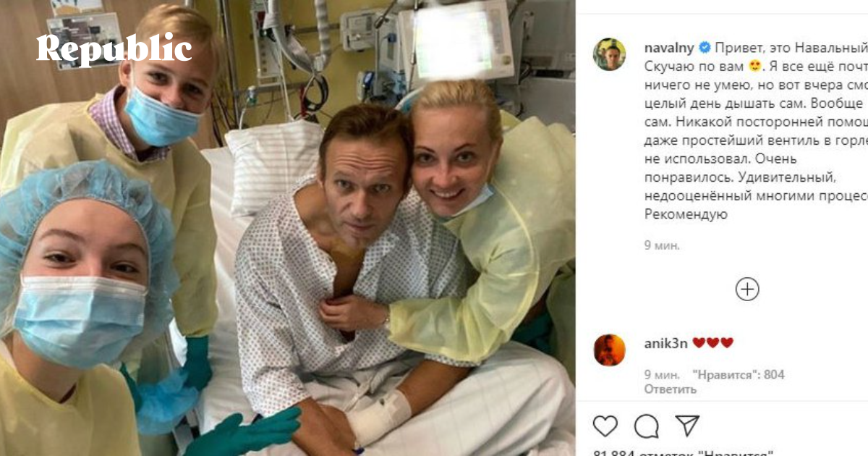Viewport: 868px width, 456px height.
Task: Open the comment speech bubble icon
Action: tap(646, 426)
